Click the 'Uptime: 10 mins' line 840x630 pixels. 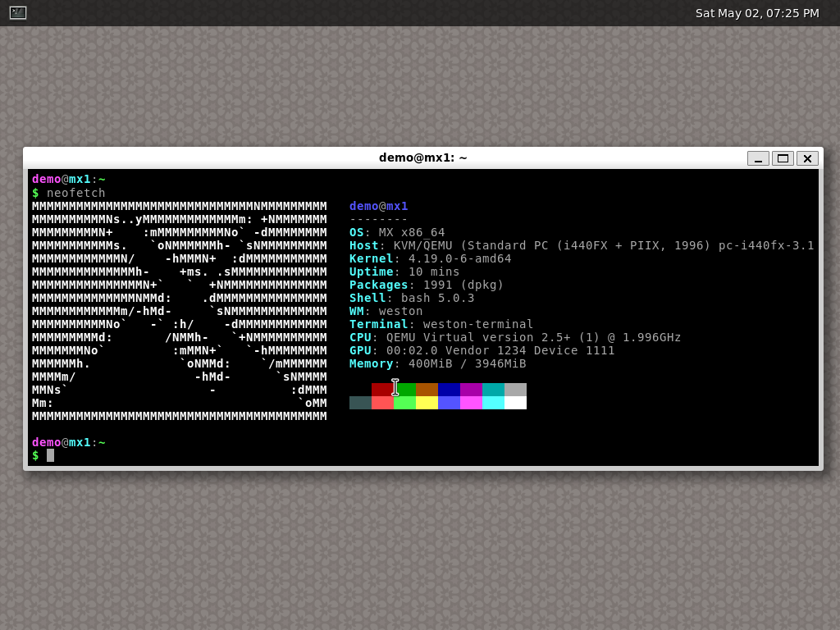coord(404,272)
